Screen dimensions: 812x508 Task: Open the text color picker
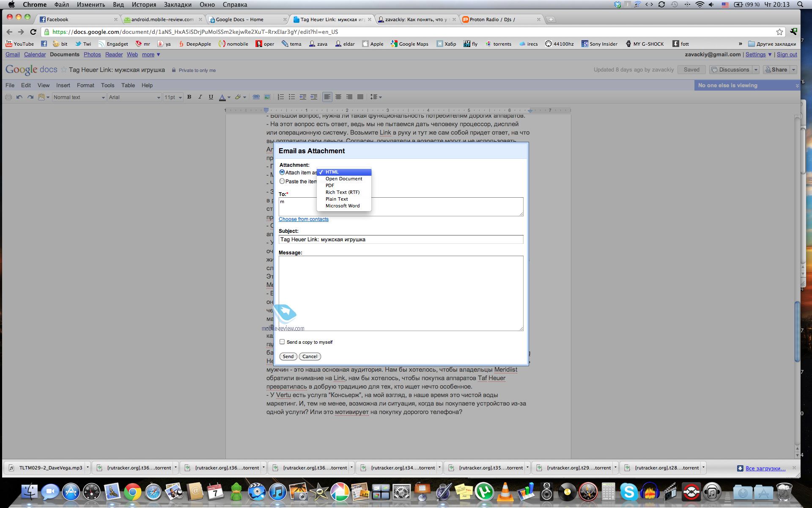click(x=225, y=97)
